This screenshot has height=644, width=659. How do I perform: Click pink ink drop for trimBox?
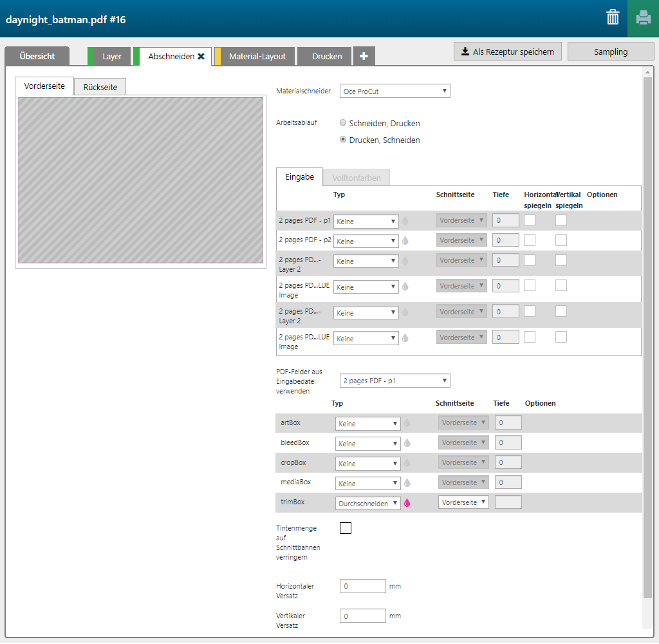coord(407,503)
